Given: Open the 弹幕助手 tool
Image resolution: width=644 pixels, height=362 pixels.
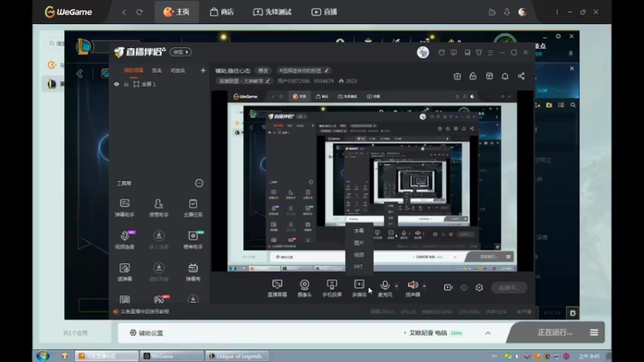Looking at the screenshot, I should [125, 208].
